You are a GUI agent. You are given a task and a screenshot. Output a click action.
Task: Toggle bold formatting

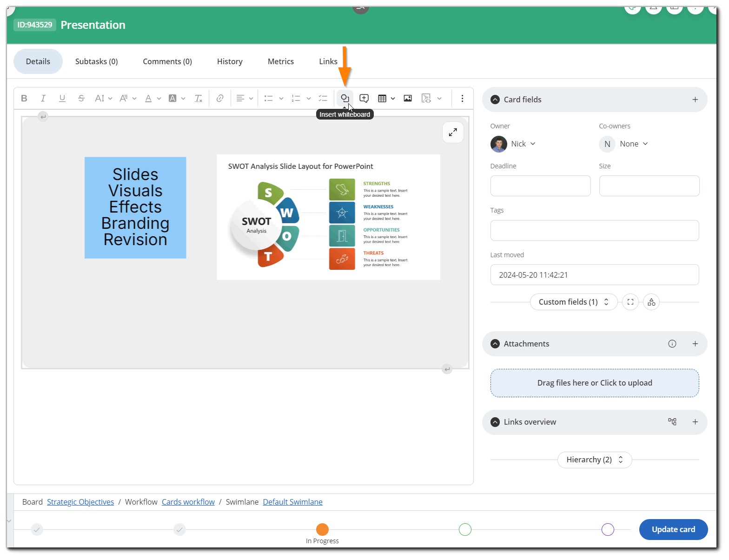coord(24,98)
